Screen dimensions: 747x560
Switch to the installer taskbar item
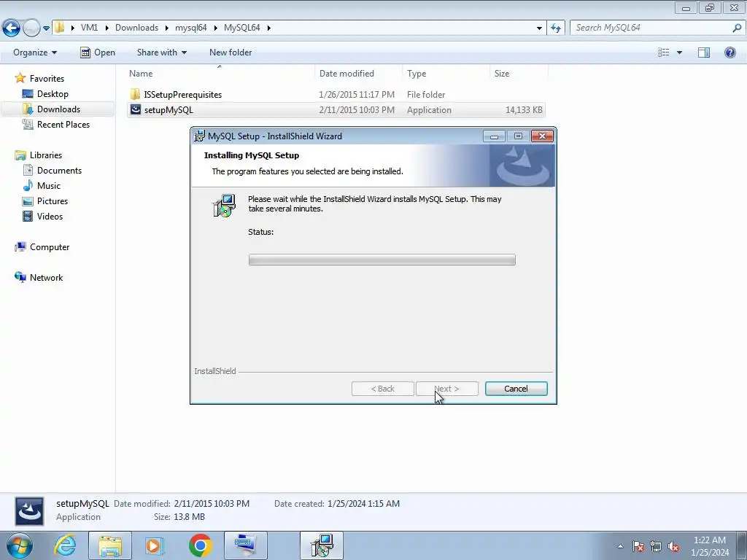click(x=322, y=545)
